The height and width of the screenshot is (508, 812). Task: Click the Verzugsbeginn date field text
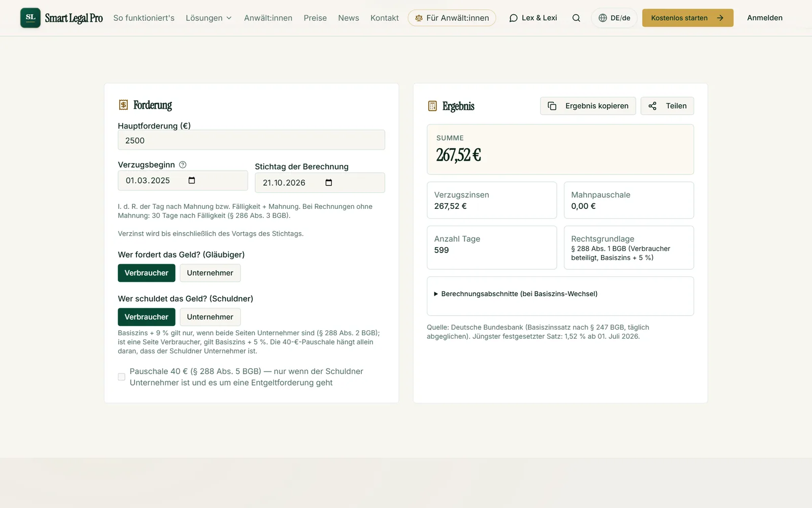pyautogui.click(x=148, y=180)
